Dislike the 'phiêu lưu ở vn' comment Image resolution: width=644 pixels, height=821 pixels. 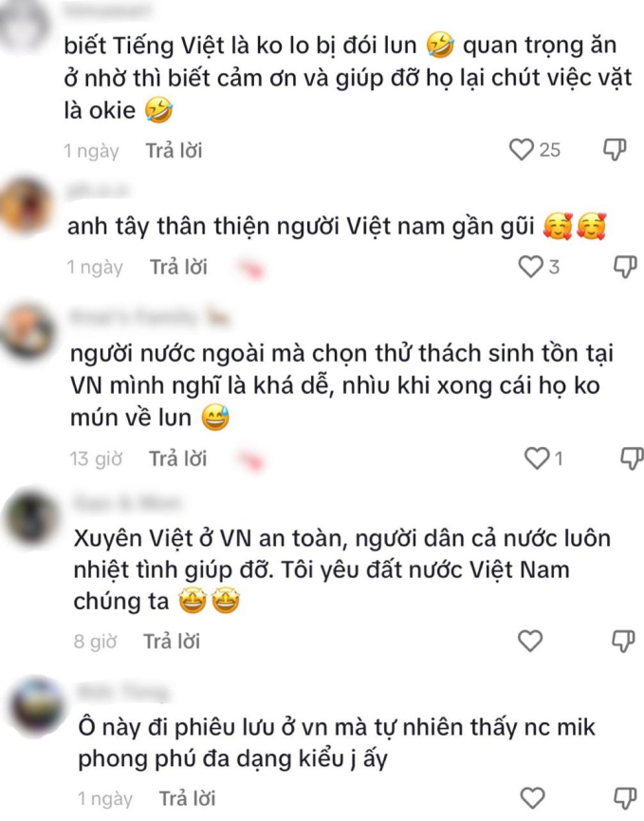click(625, 798)
